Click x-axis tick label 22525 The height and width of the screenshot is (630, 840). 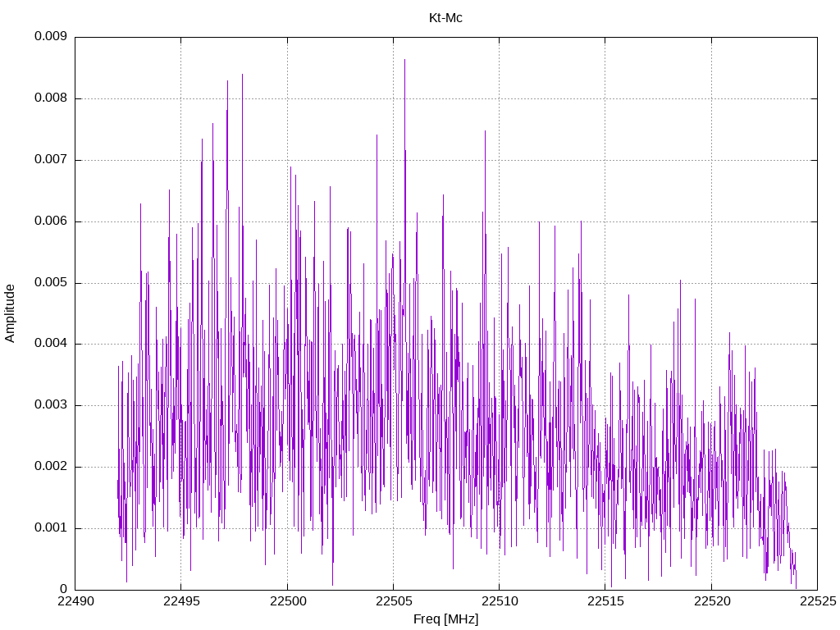pyautogui.click(x=818, y=601)
